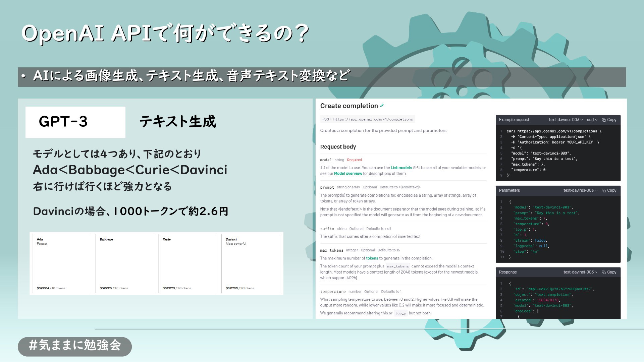
Task: Select the Ada pricing card
Action: point(62,263)
